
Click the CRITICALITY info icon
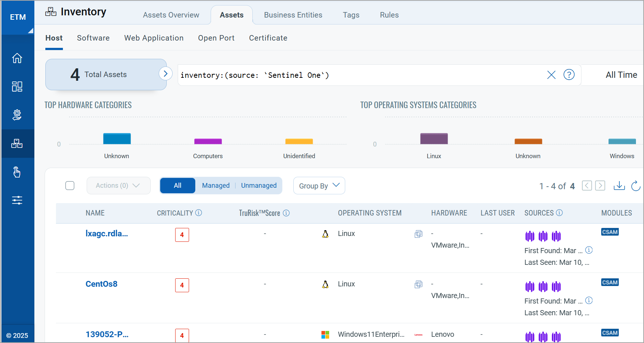(x=199, y=213)
